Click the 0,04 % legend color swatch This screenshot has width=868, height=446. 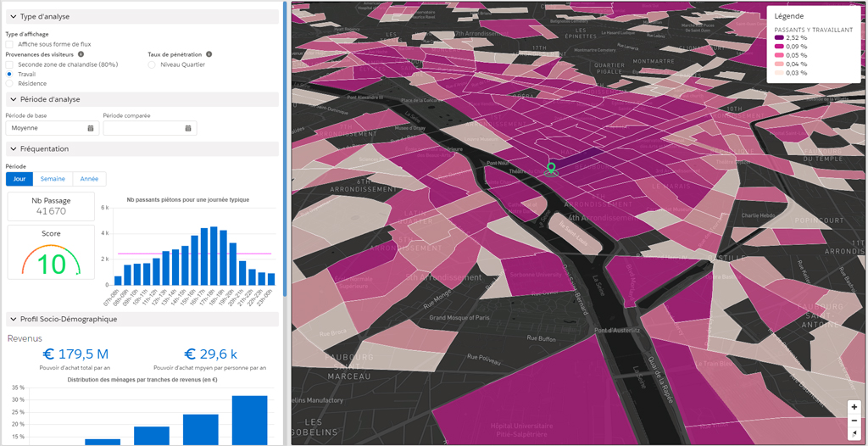coord(779,64)
